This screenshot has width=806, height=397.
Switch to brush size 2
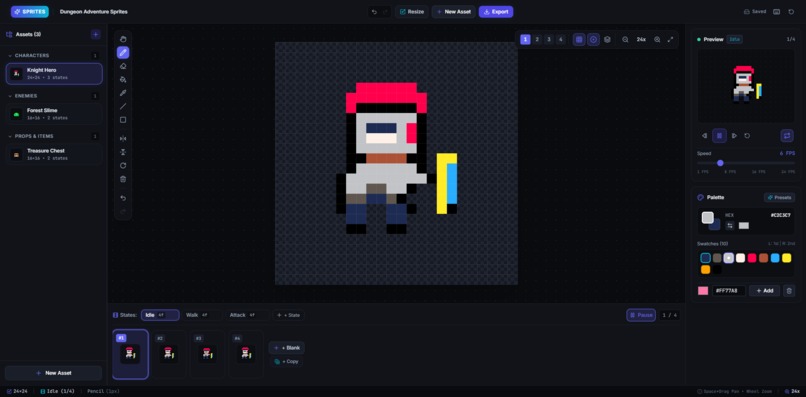pos(537,40)
